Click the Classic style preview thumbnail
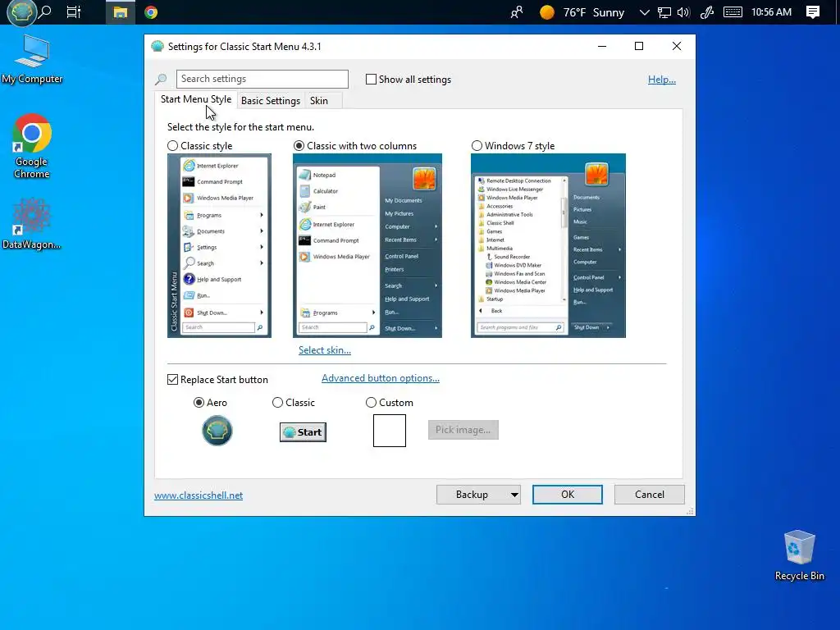 219,245
